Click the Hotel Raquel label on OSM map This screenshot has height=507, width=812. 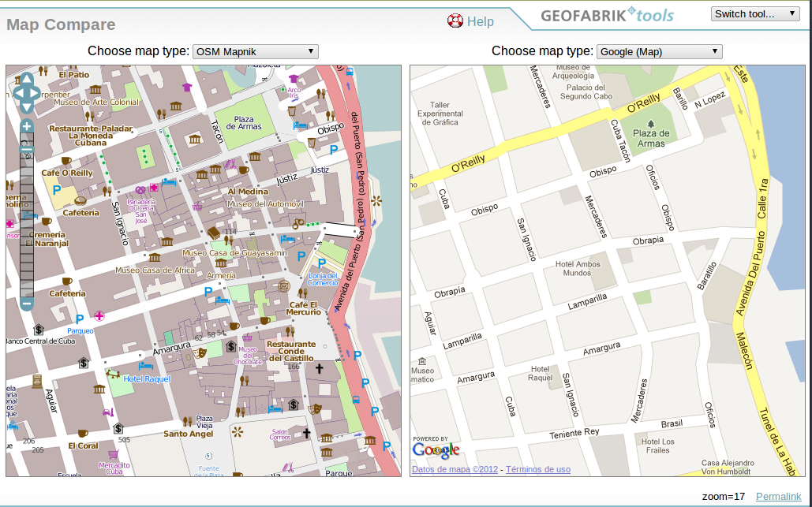(x=147, y=379)
